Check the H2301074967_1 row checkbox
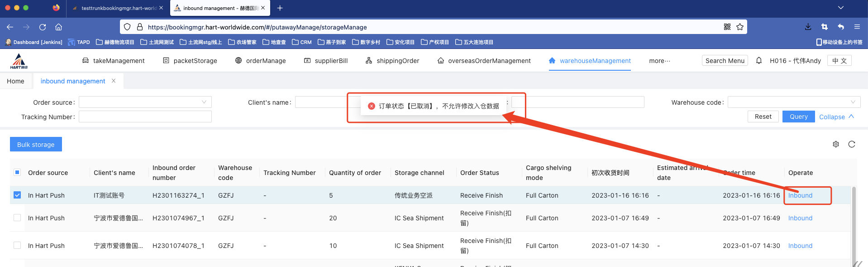868x267 pixels. point(17,218)
